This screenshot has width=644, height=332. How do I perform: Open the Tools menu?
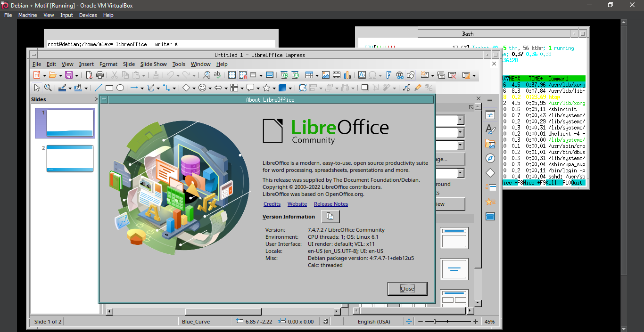179,64
